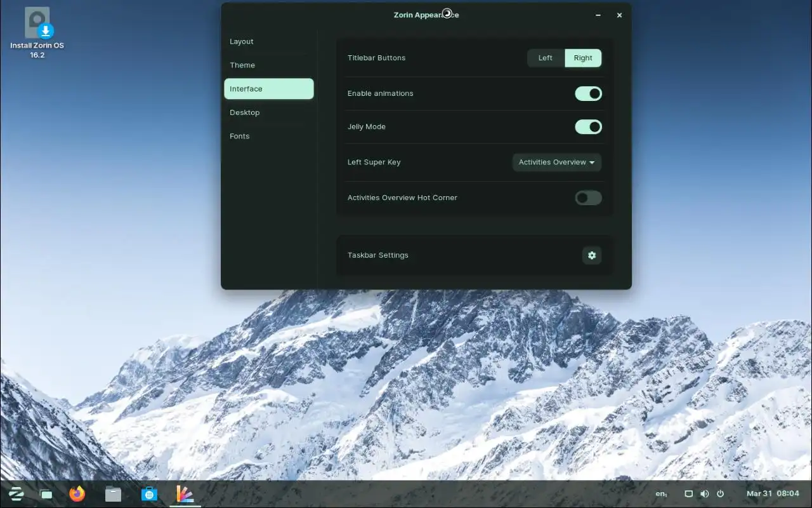
Task: Click the screen indicator tray icon
Action: point(688,493)
